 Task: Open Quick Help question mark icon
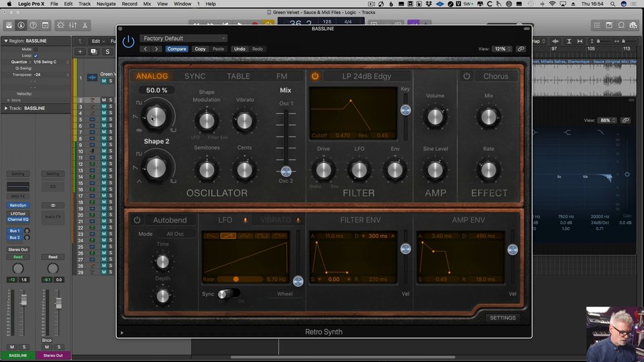point(34,25)
